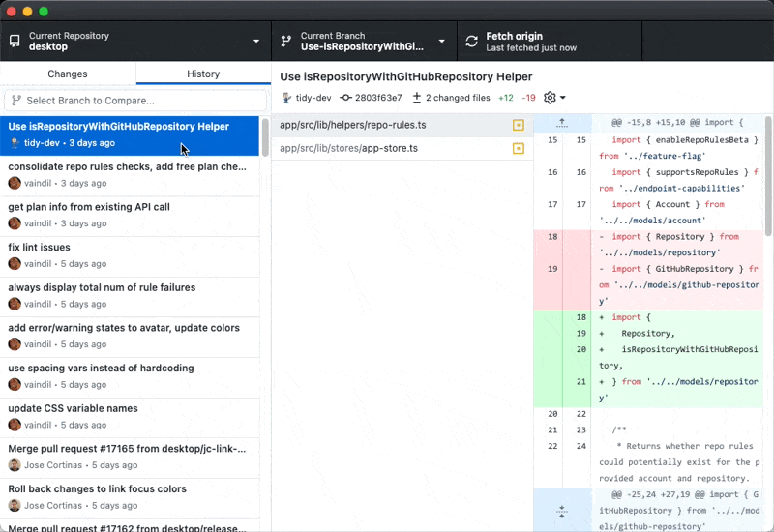This screenshot has width=774, height=532.
Task: Select commit 'add error/warning states to avatar'
Action: point(130,338)
